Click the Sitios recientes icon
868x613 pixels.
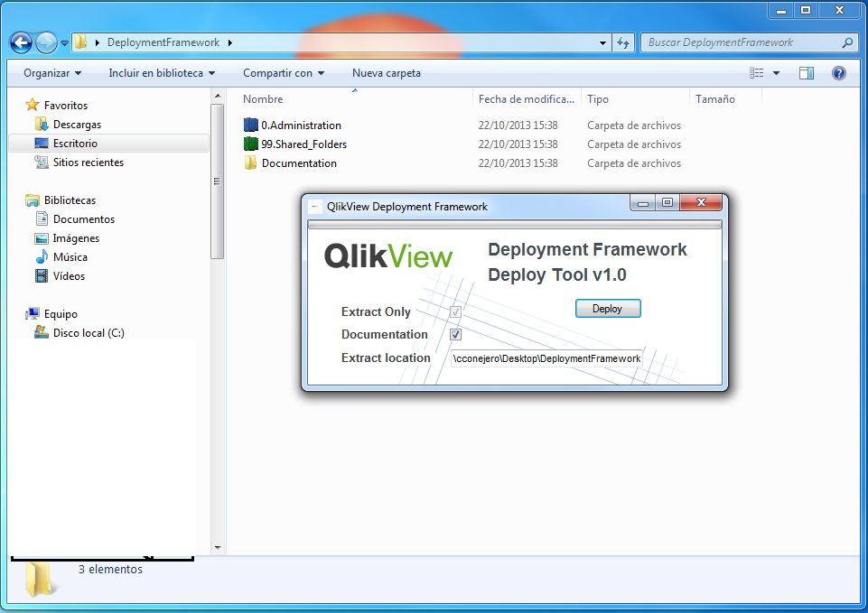pyautogui.click(x=42, y=162)
